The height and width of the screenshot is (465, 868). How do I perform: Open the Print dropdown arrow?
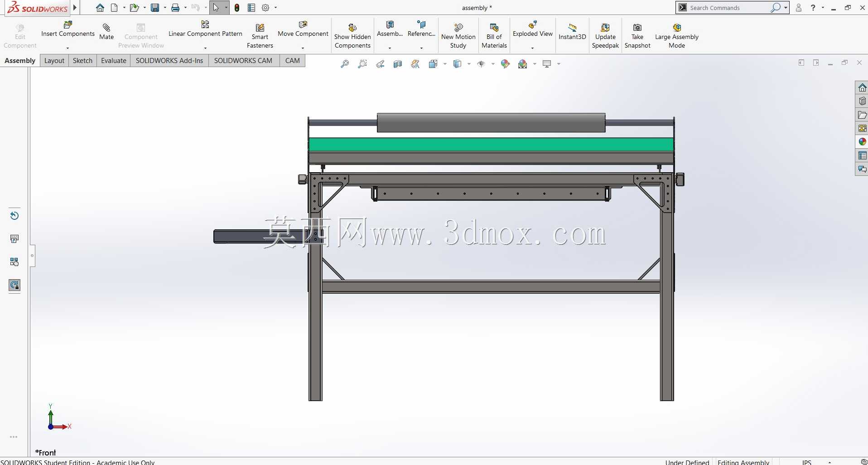click(x=185, y=8)
